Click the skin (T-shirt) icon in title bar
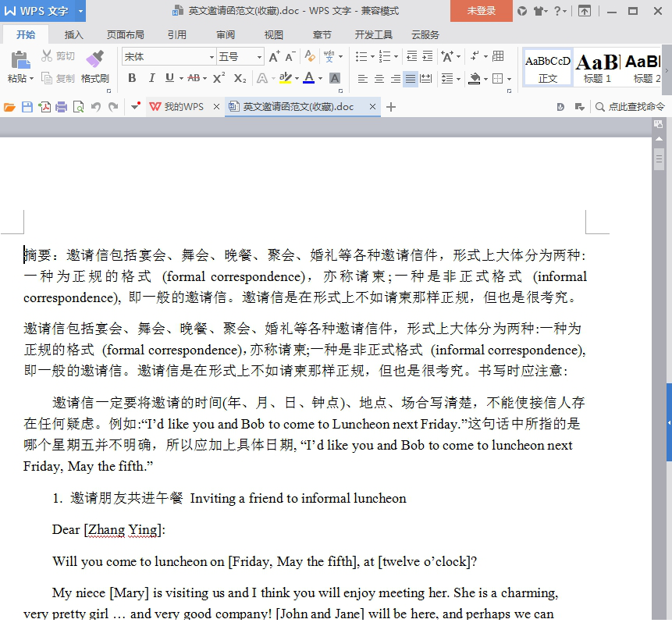672x644 pixels. click(539, 11)
